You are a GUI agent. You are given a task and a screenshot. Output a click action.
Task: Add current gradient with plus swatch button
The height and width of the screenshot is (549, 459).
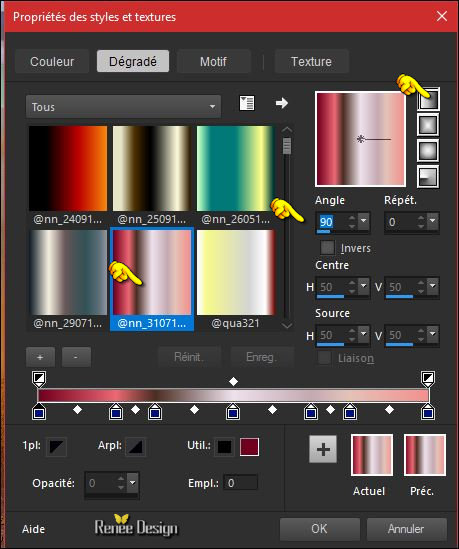tap(323, 449)
